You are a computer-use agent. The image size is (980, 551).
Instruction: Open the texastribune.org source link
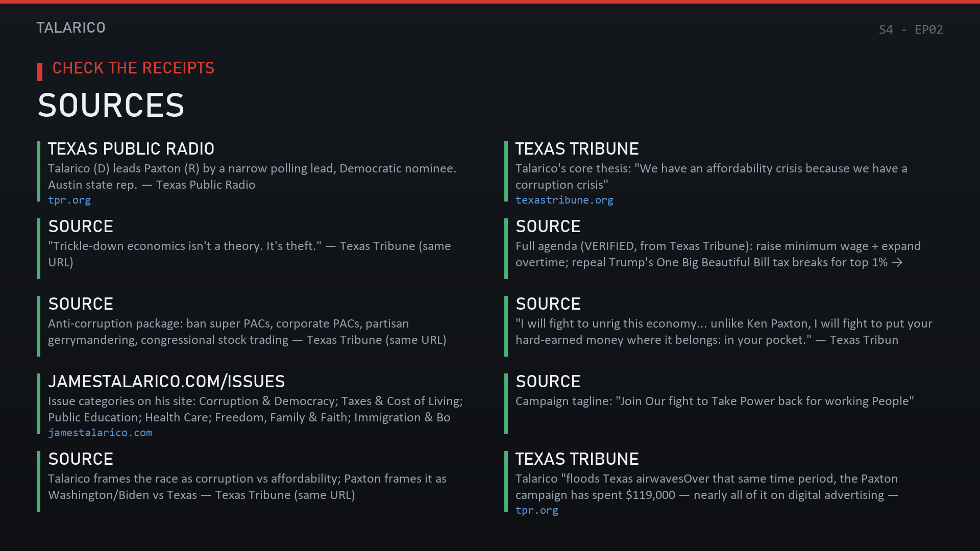click(x=564, y=200)
